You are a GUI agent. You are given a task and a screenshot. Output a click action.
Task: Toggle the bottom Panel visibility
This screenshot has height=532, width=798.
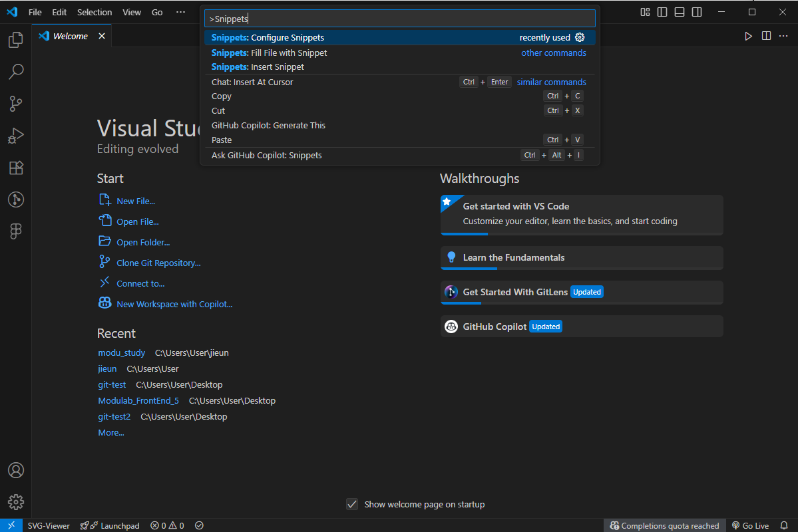point(680,12)
